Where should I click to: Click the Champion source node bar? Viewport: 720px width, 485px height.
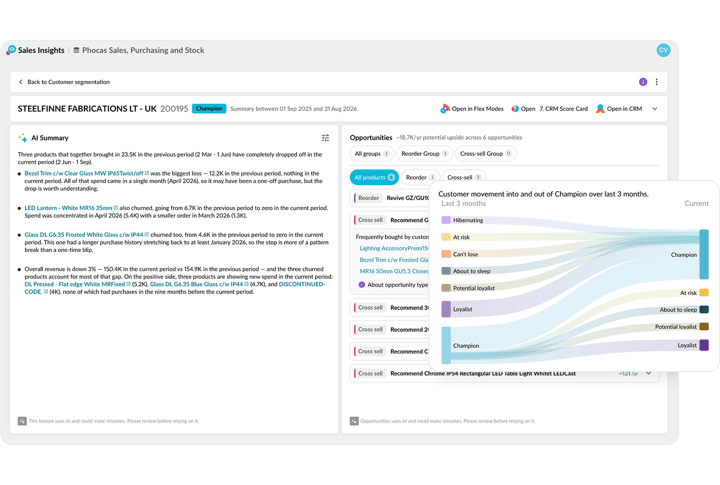pyautogui.click(x=446, y=345)
